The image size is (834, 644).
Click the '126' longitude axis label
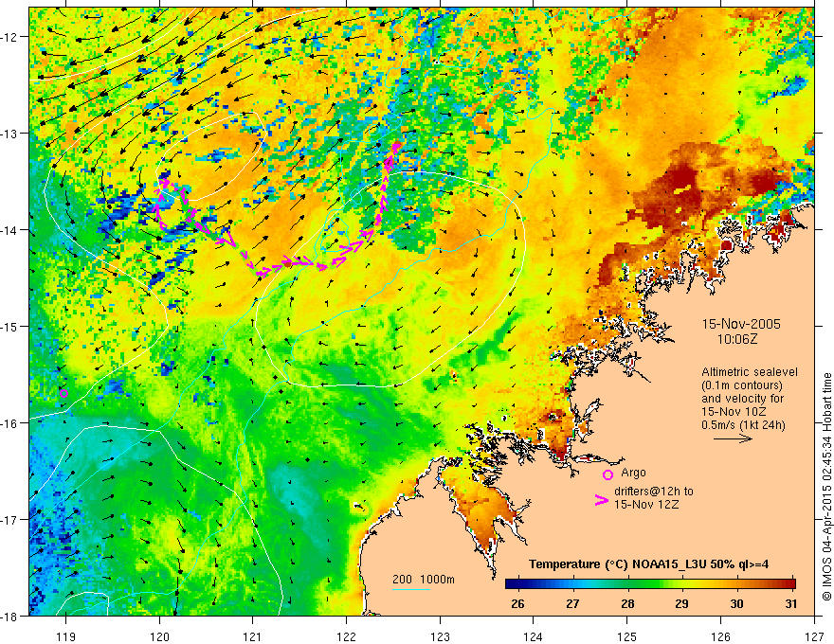720,636
